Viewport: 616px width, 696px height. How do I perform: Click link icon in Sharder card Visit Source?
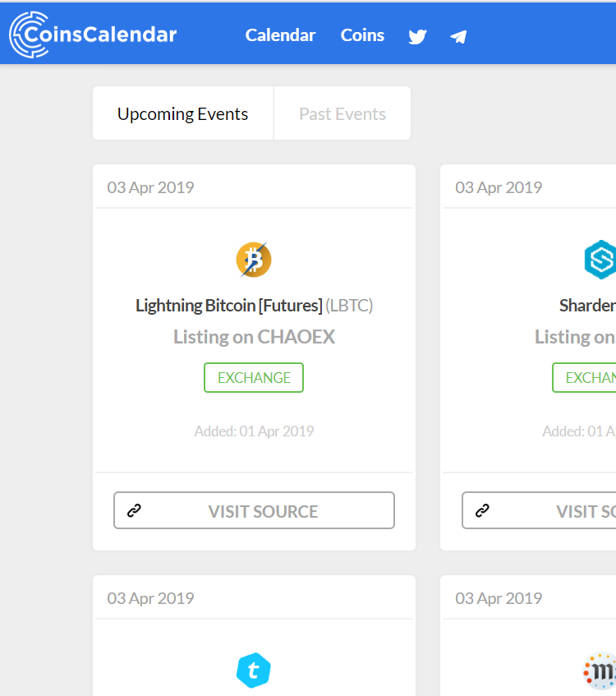point(482,510)
